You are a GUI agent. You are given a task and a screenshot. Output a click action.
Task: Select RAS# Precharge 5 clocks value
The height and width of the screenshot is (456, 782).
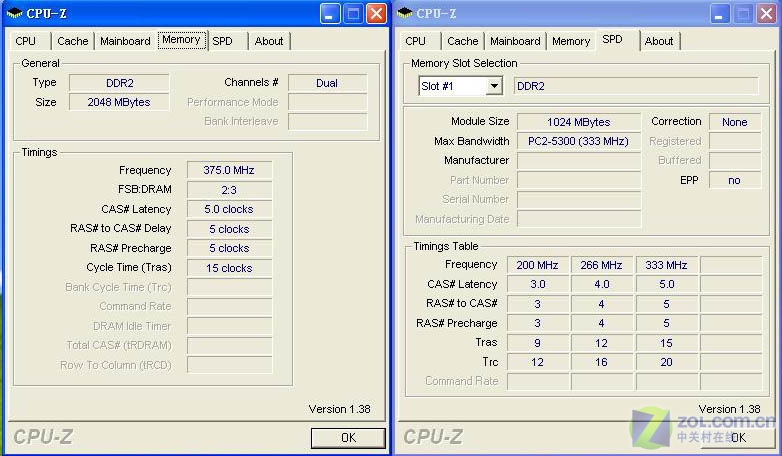coord(229,248)
